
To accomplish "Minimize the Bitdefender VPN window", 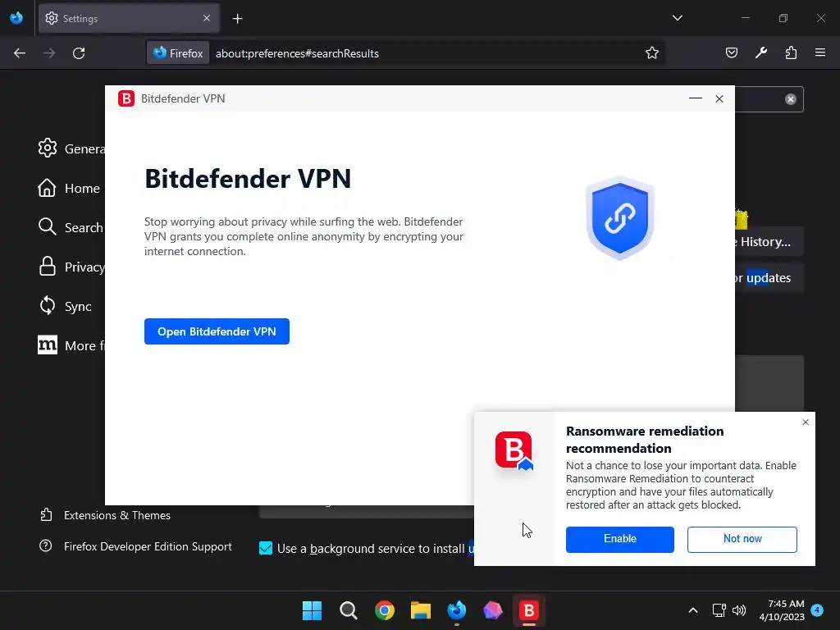I will tap(696, 98).
